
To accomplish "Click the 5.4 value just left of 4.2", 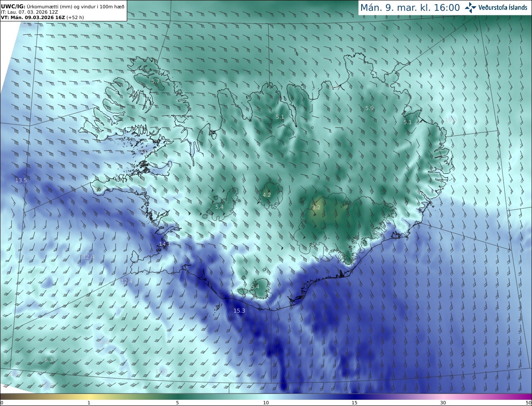I will click(x=219, y=207).
